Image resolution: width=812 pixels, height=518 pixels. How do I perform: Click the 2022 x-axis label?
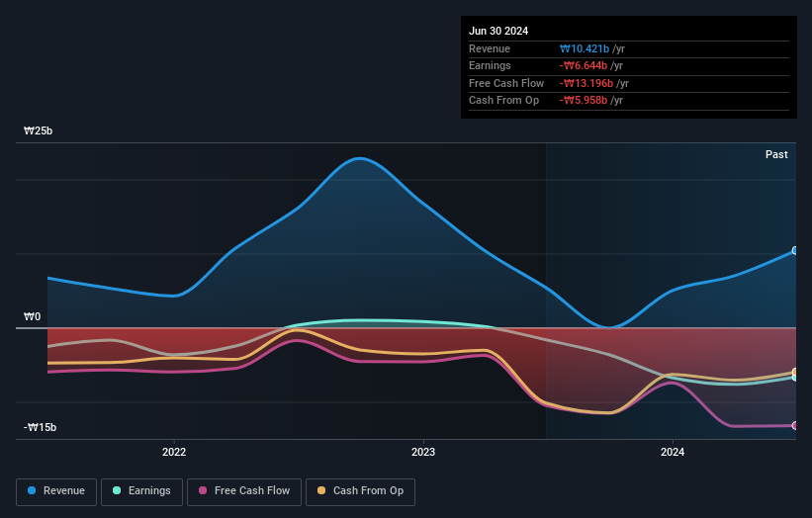pos(174,452)
